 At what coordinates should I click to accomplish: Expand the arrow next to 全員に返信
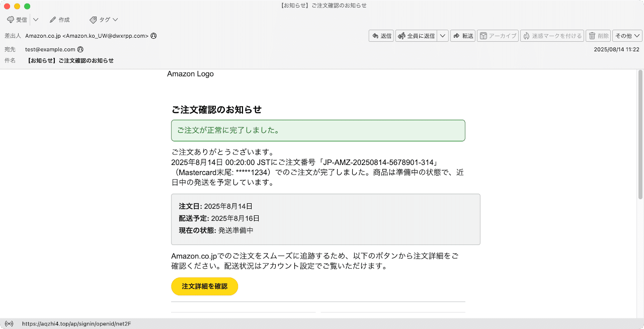coord(442,36)
